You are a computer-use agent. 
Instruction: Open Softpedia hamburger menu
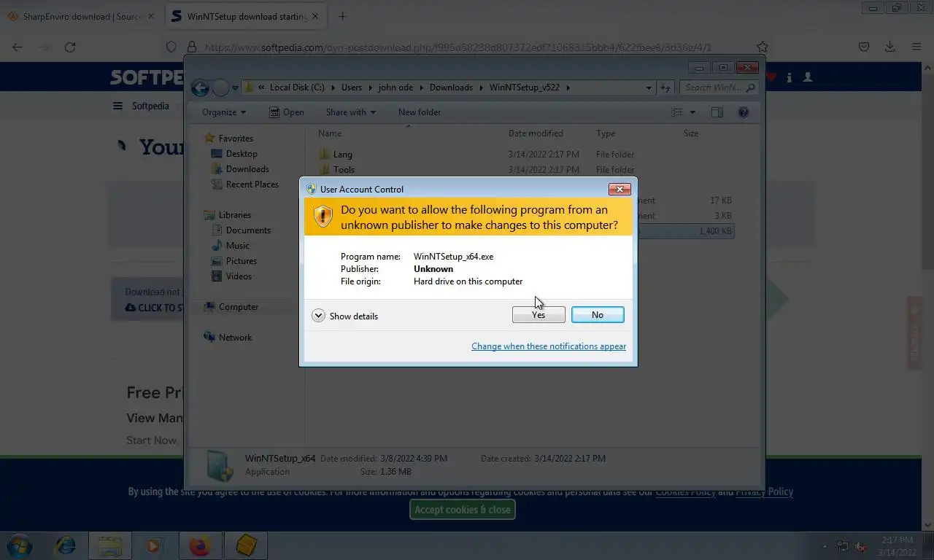[117, 106]
